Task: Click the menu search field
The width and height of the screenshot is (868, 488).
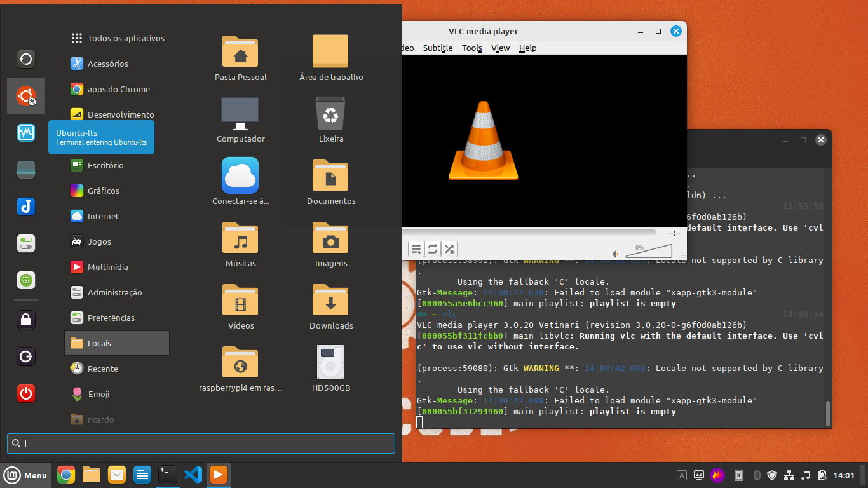Action: [x=201, y=443]
